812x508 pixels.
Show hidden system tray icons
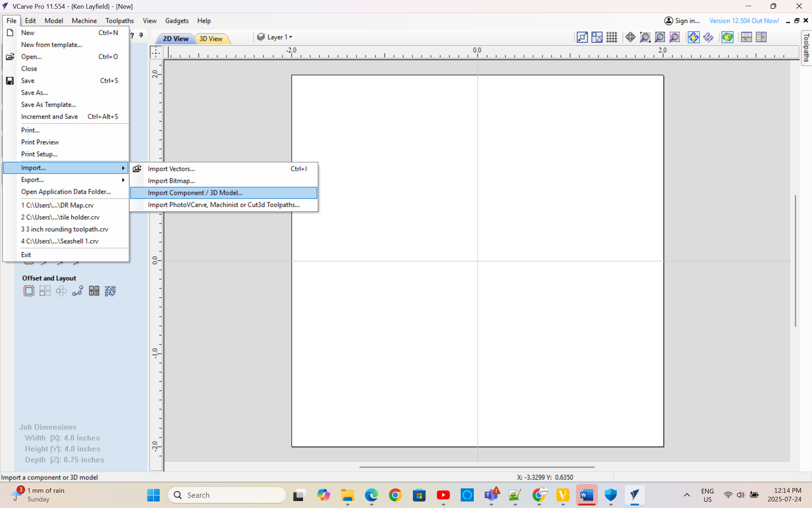click(687, 495)
